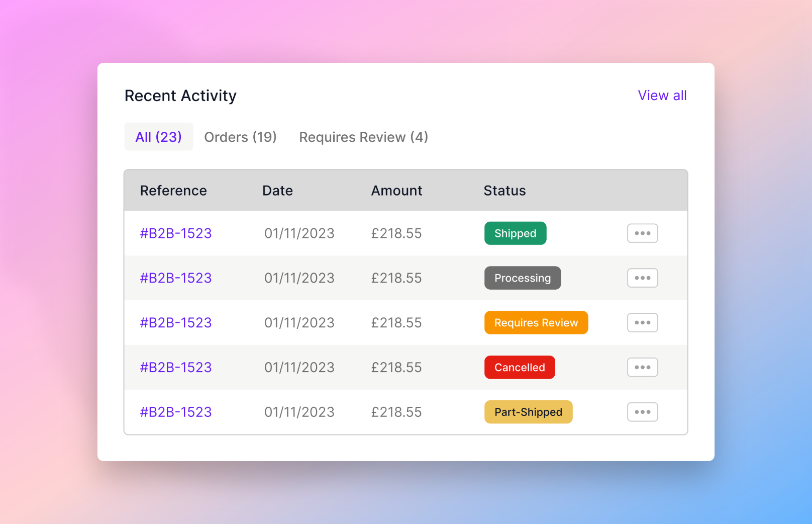Viewport: 812px width, 524px height.
Task: Open the actions menu on the Shipped row
Action: pyautogui.click(x=642, y=233)
